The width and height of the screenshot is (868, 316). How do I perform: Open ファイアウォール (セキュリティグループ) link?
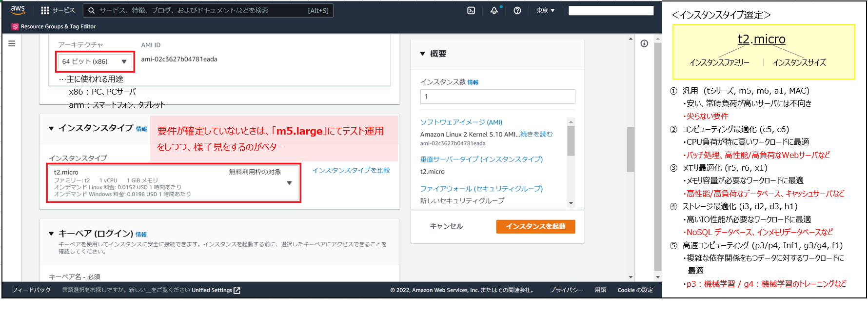tap(481, 189)
